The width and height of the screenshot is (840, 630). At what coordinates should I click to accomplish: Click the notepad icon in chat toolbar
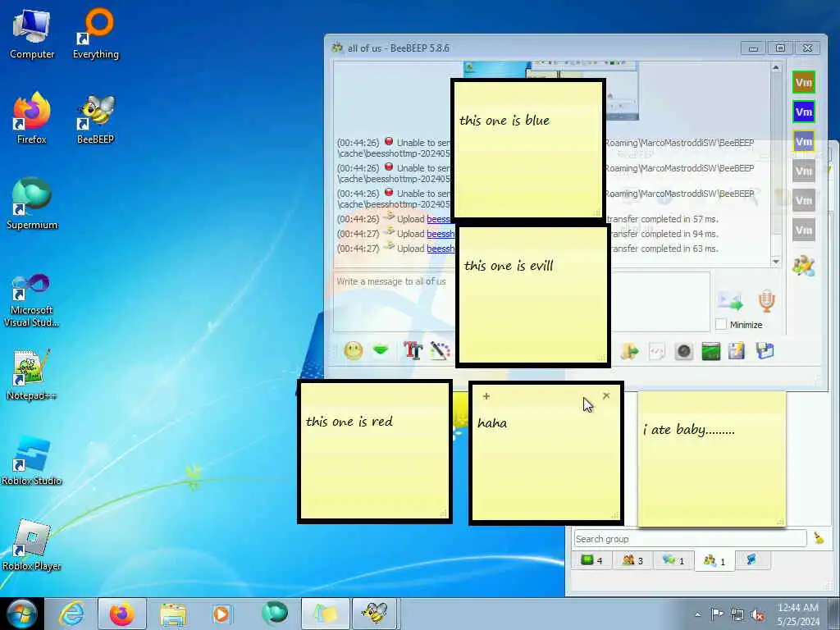[x=737, y=351]
